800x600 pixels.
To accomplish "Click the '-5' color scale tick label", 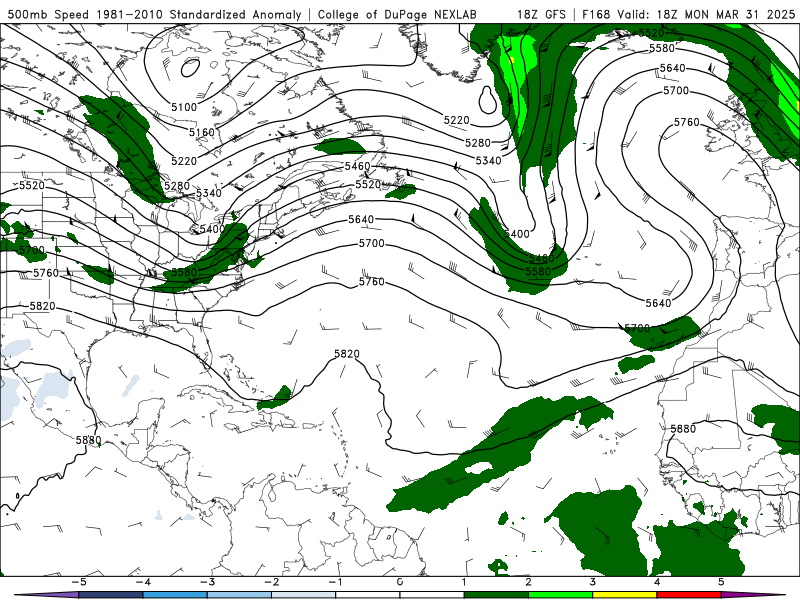I will coord(79,582).
